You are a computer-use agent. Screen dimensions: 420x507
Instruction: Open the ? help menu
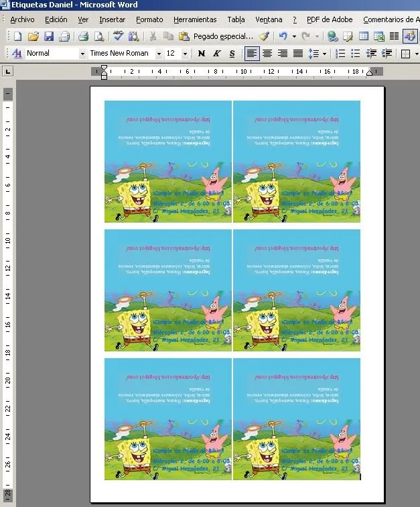click(295, 19)
